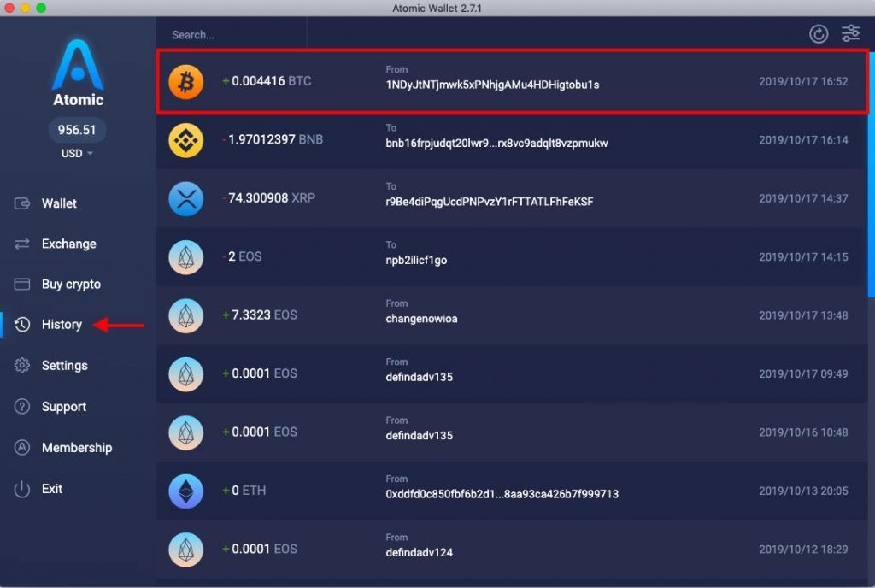Click timestamp 2019/10/17 16:14

click(803, 140)
